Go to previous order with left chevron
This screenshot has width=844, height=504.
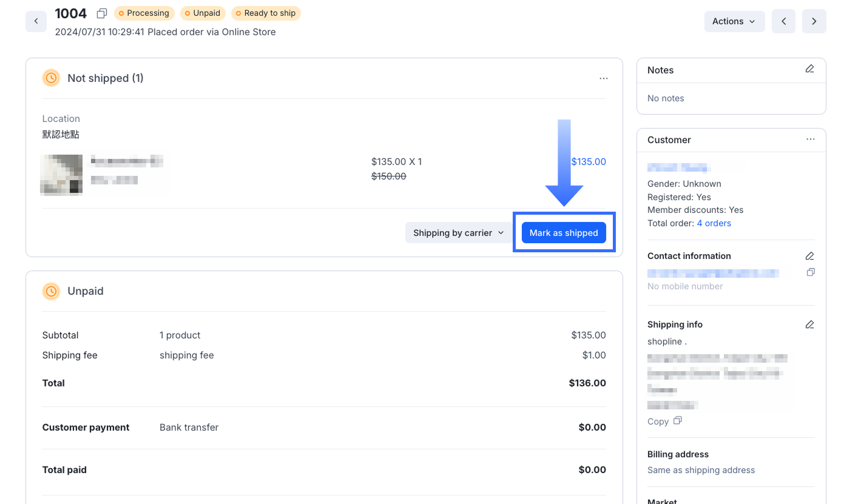[x=783, y=21]
